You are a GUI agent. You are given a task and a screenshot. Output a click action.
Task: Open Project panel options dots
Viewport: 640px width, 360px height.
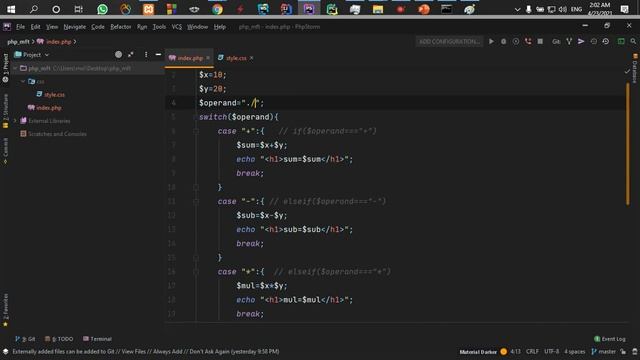click(146, 54)
